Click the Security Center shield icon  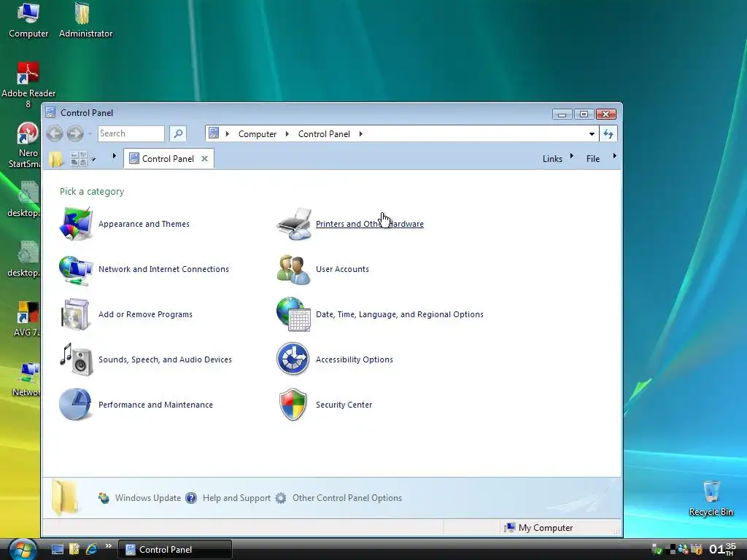click(x=293, y=404)
